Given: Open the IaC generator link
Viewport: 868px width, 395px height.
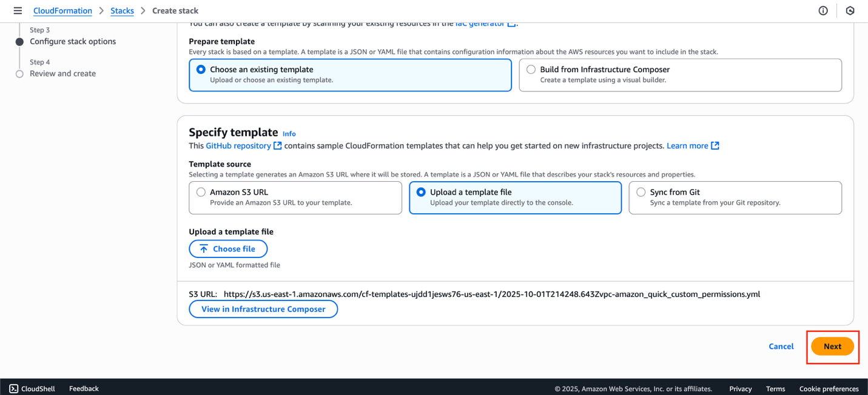Looking at the screenshot, I should click(x=480, y=24).
